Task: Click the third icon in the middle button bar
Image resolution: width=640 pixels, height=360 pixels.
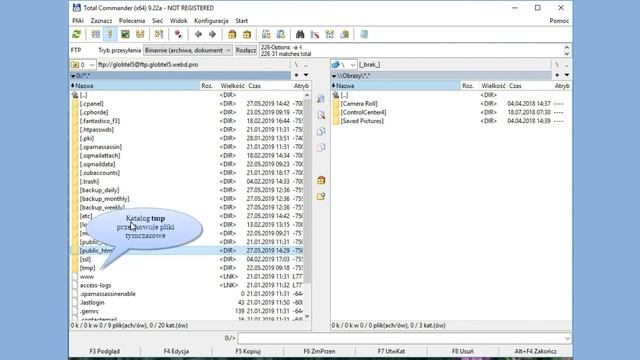Action: 321,131
